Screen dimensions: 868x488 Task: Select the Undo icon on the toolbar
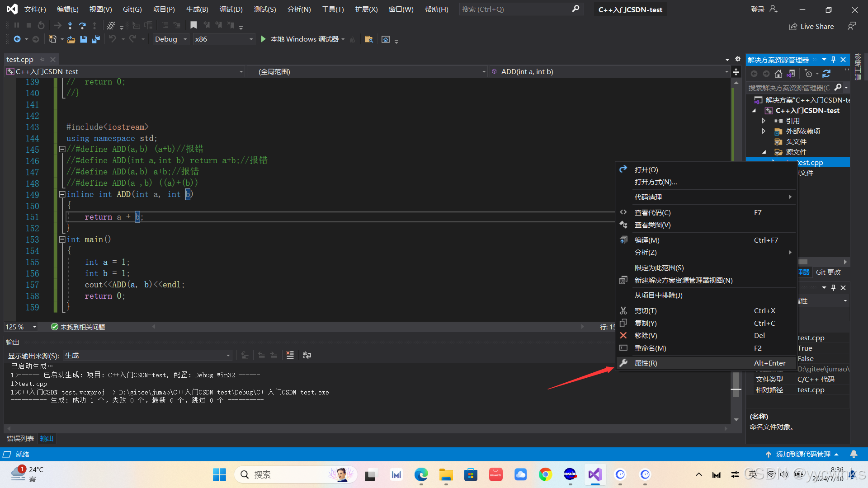coord(113,39)
